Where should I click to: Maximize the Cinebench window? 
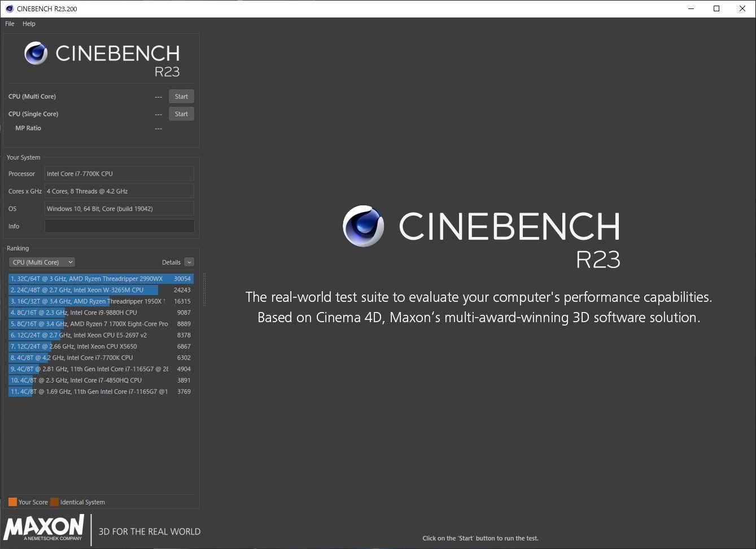[x=716, y=8]
